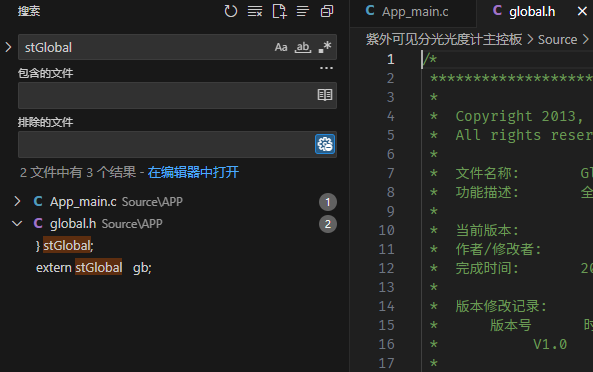Switch to the App_main.c tab

[x=412, y=11]
